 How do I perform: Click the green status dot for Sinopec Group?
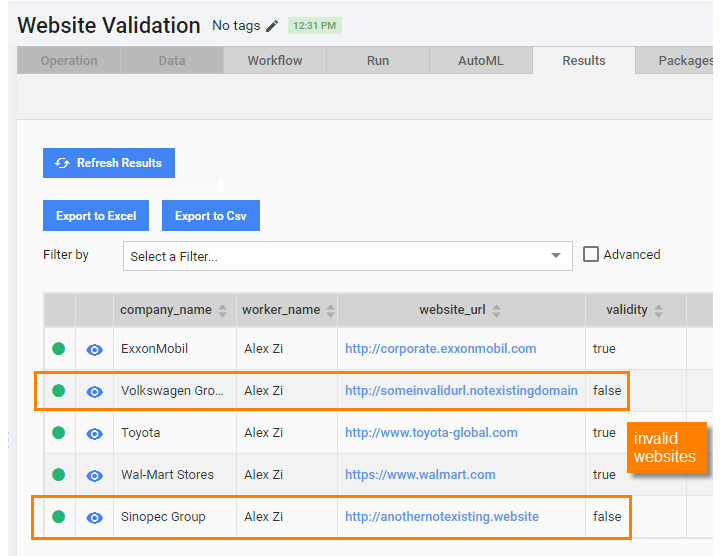pyautogui.click(x=58, y=517)
